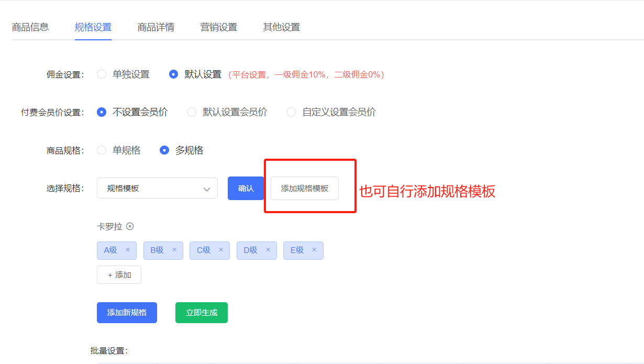
Task: Select 多规格 product spec option
Action: pos(164,150)
